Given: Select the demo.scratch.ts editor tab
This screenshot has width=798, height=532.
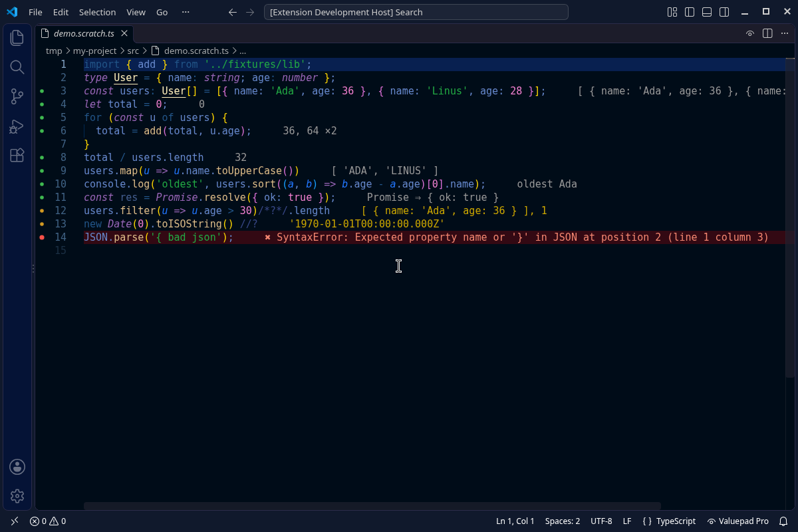Looking at the screenshot, I should 84,33.
